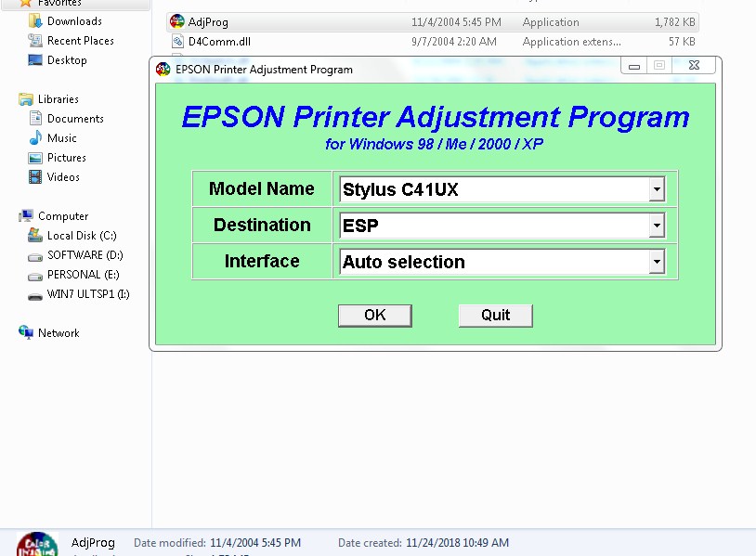Select the D4Comm.dll file icon
The image size is (756, 556).
(x=178, y=42)
